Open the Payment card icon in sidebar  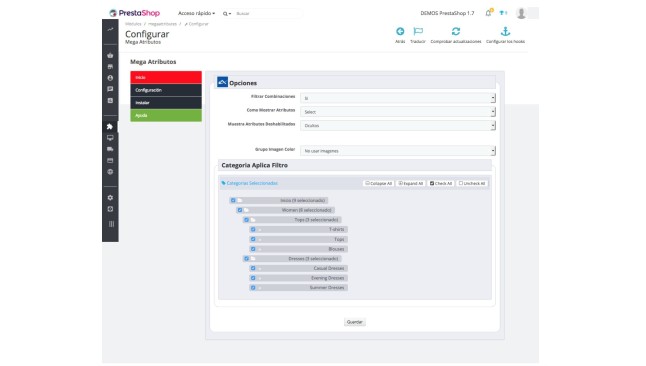[x=110, y=160]
